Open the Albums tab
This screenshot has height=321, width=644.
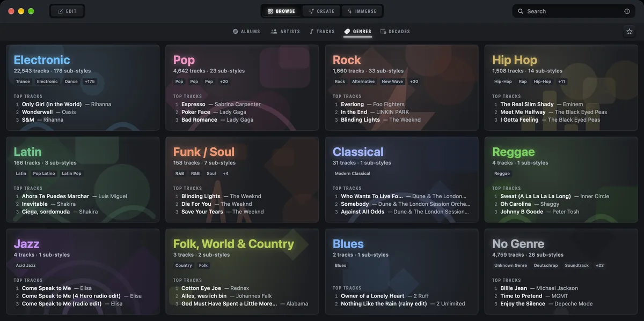coord(246,32)
